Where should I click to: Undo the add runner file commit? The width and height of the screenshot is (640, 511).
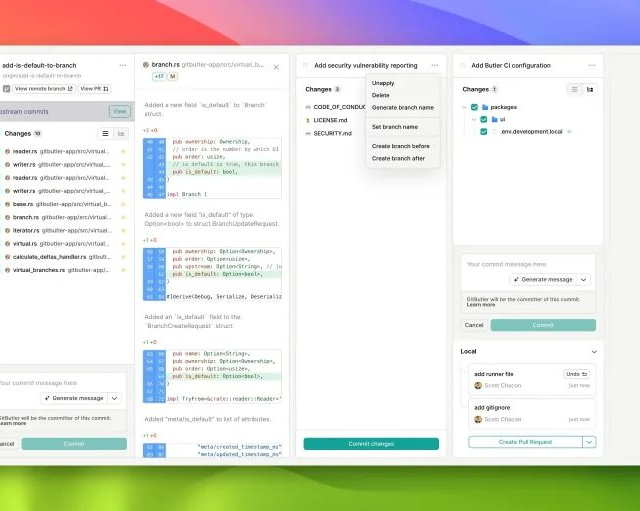coord(576,374)
